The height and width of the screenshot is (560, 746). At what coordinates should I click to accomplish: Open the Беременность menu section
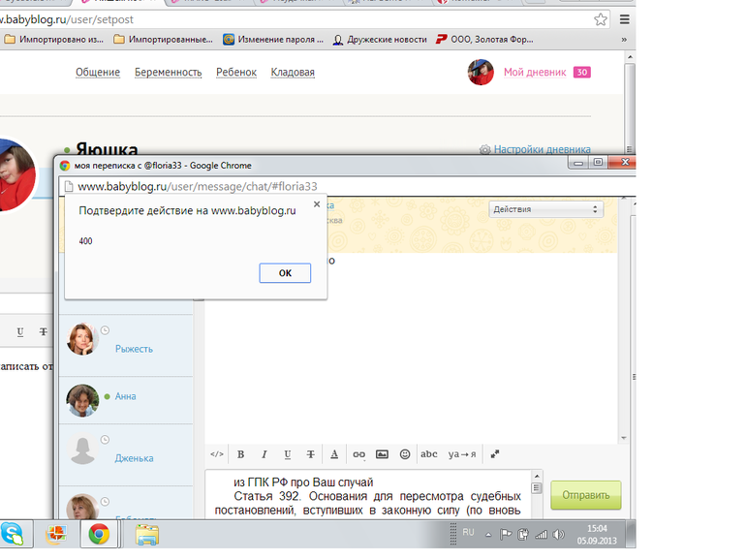(169, 73)
